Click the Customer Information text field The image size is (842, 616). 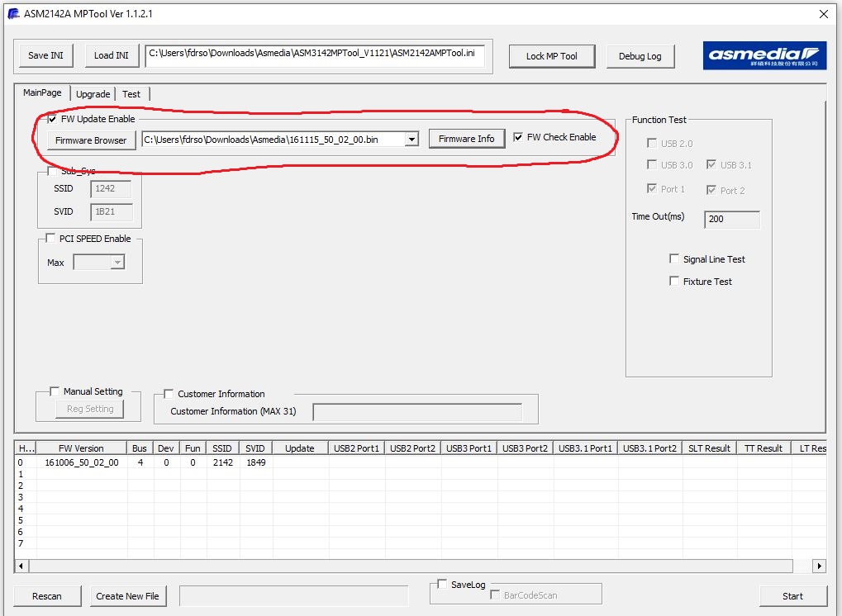tap(417, 412)
